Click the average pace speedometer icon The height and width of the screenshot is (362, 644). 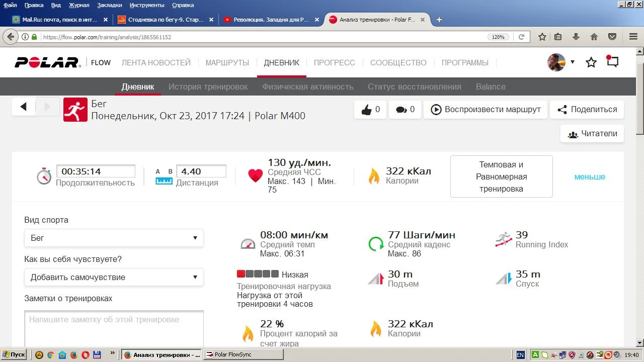(248, 244)
